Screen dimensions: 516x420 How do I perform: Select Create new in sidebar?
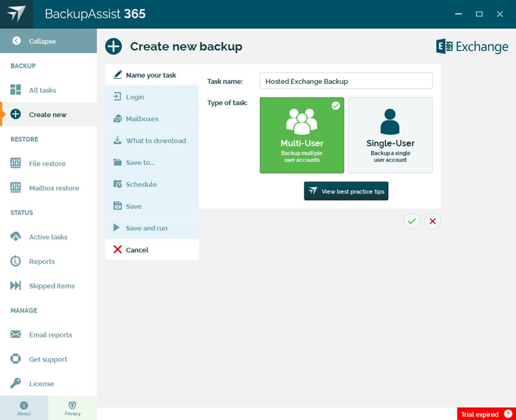pyautogui.click(x=48, y=115)
